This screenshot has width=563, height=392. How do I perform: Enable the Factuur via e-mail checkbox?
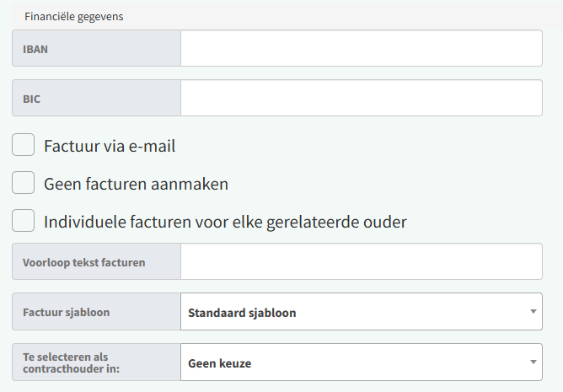coord(24,145)
